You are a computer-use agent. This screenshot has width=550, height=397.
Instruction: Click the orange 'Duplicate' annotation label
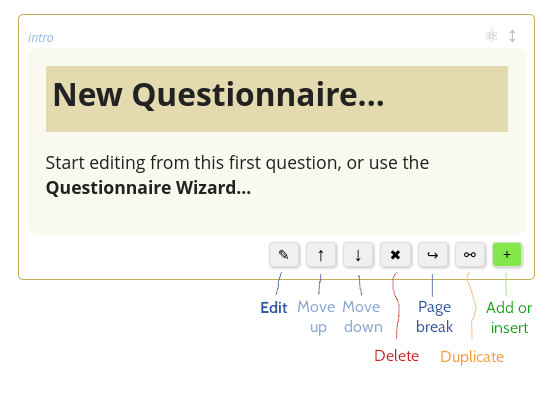tap(472, 357)
